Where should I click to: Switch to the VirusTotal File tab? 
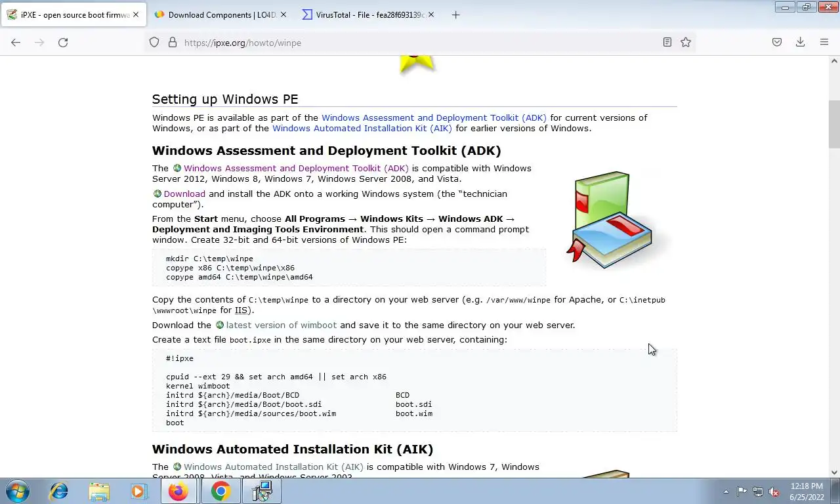click(x=367, y=15)
